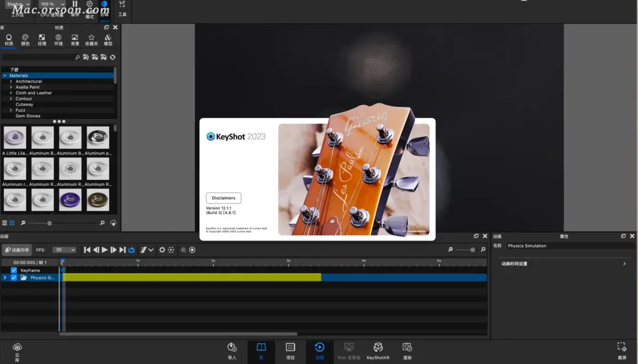Switch to the Textures library tab

(42, 40)
